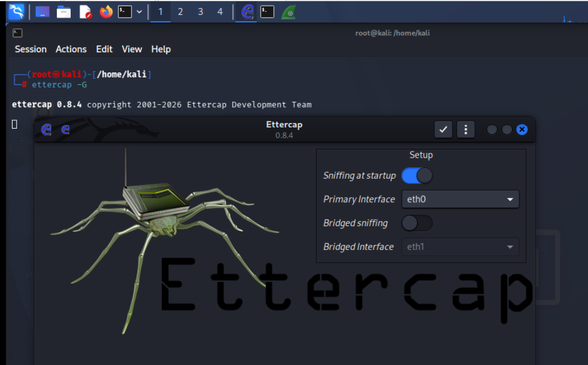The height and width of the screenshot is (365, 588).
Task: Switch to workspace 3
Action: click(200, 12)
